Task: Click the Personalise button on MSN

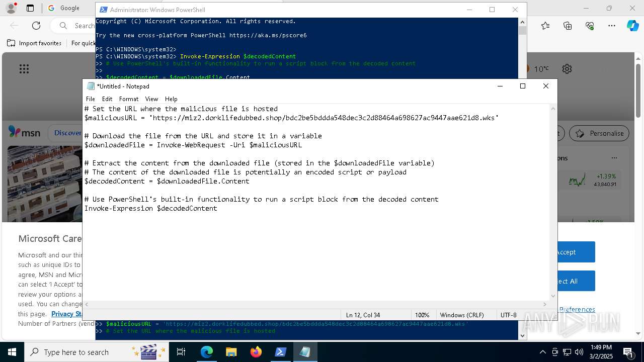Action: pos(599,133)
